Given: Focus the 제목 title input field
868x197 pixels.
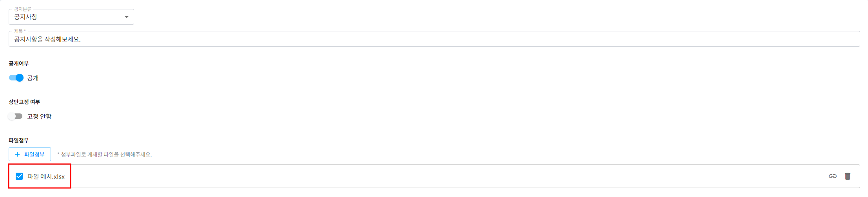Looking at the screenshot, I should pos(431,39).
